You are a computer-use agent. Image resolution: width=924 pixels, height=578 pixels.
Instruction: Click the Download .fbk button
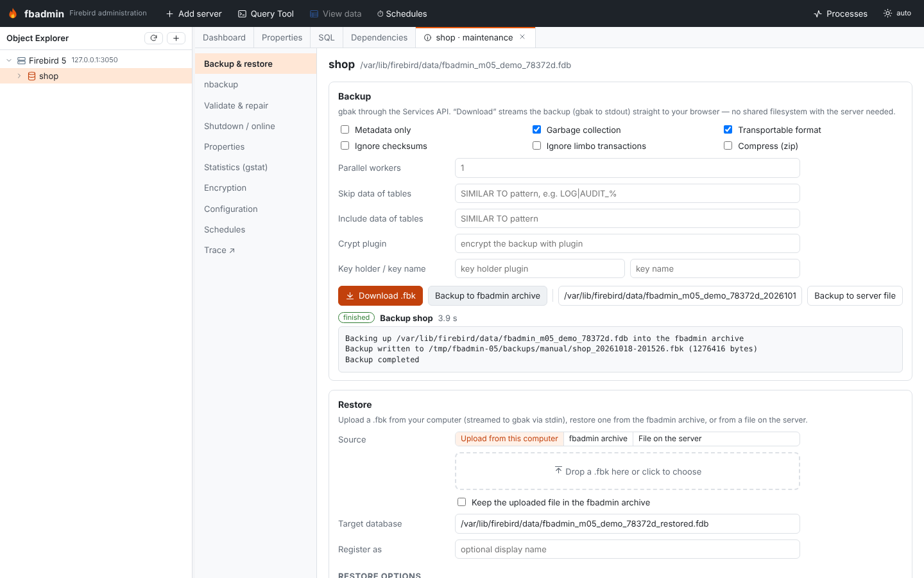(x=381, y=295)
